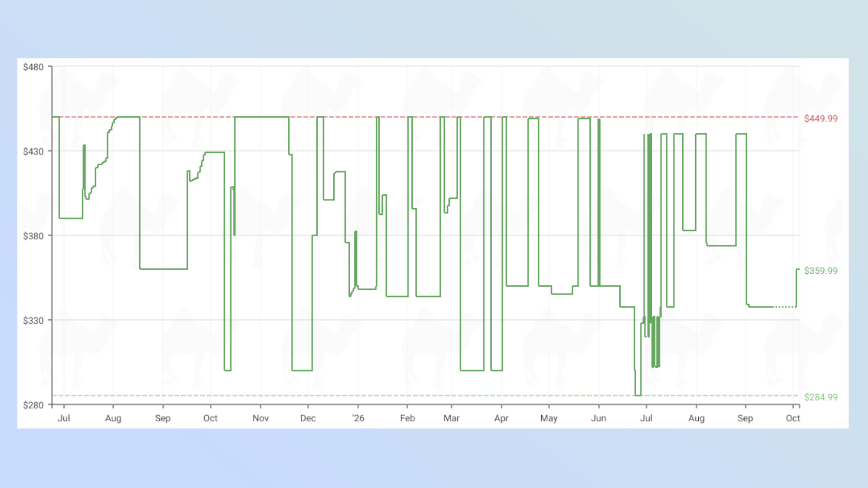
Task: Click the $330 y-axis label
Action: click(x=33, y=321)
